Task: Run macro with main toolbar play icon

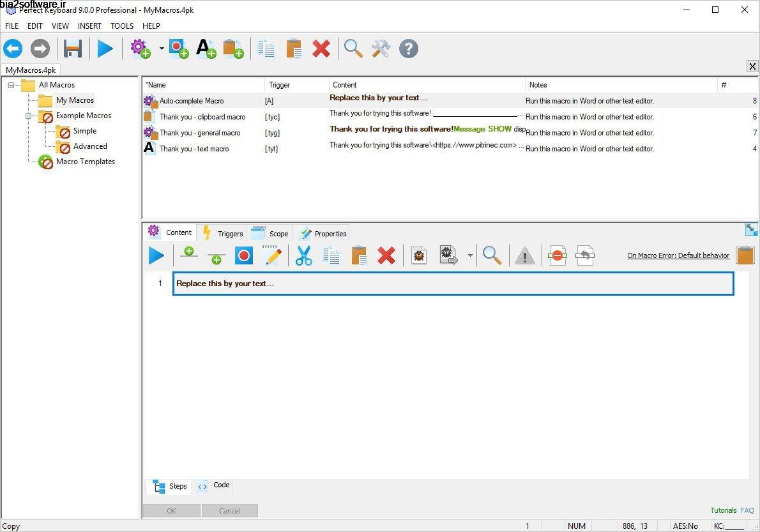Action: tap(105, 49)
